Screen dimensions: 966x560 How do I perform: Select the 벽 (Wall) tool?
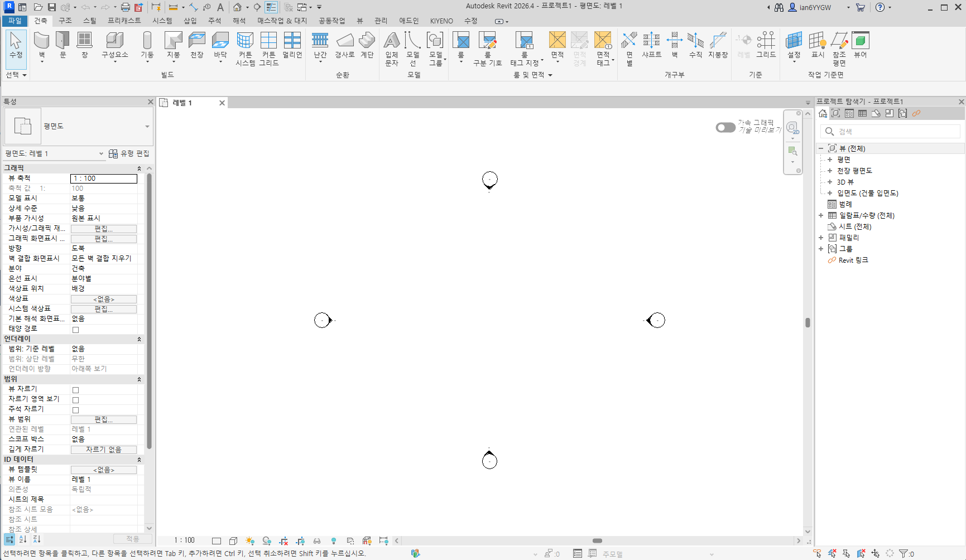click(41, 41)
